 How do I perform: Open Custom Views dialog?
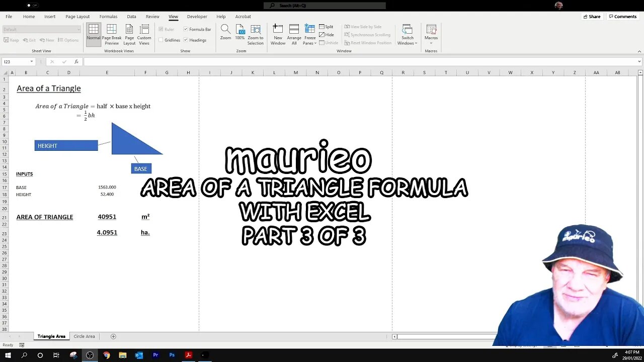pyautogui.click(x=144, y=35)
